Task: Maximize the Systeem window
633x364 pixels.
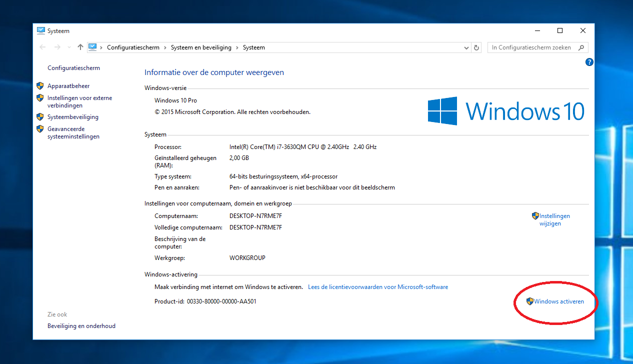Action: point(560,30)
